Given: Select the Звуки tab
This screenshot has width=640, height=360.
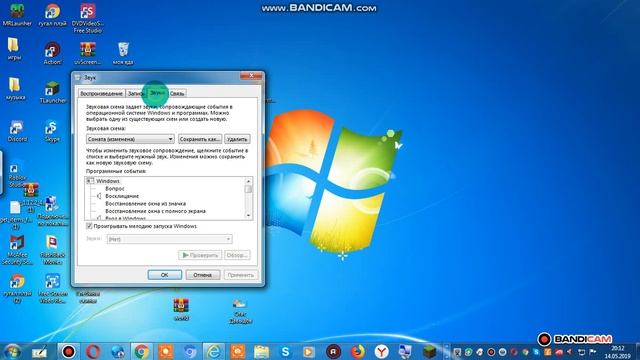Looking at the screenshot, I should point(157,93).
